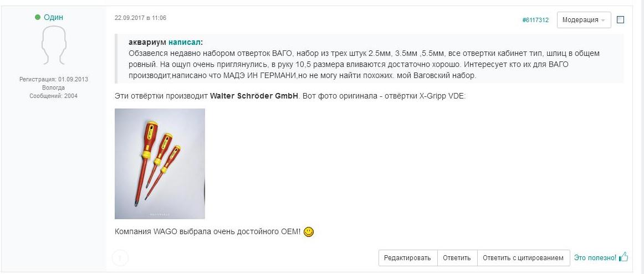Screen dimensions: 644x274
Task: Open the red screwdrivers photo thumbnail
Action: 160,164
